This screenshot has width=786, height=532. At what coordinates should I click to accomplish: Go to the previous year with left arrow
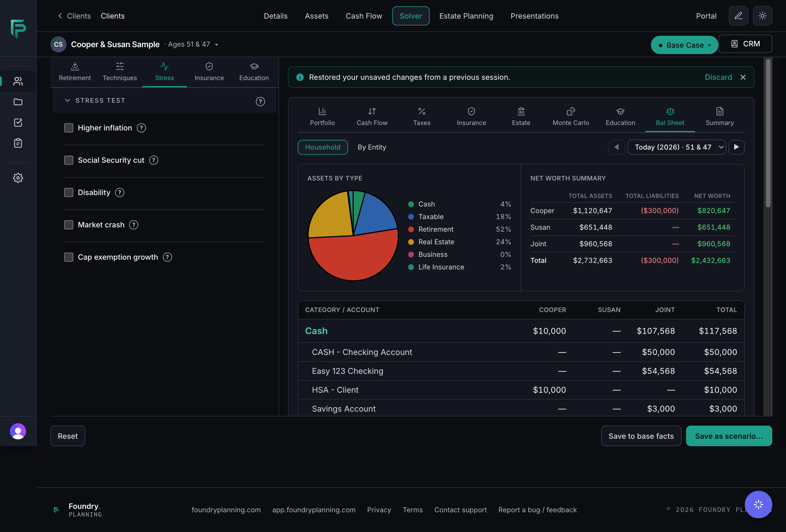[x=616, y=147]
